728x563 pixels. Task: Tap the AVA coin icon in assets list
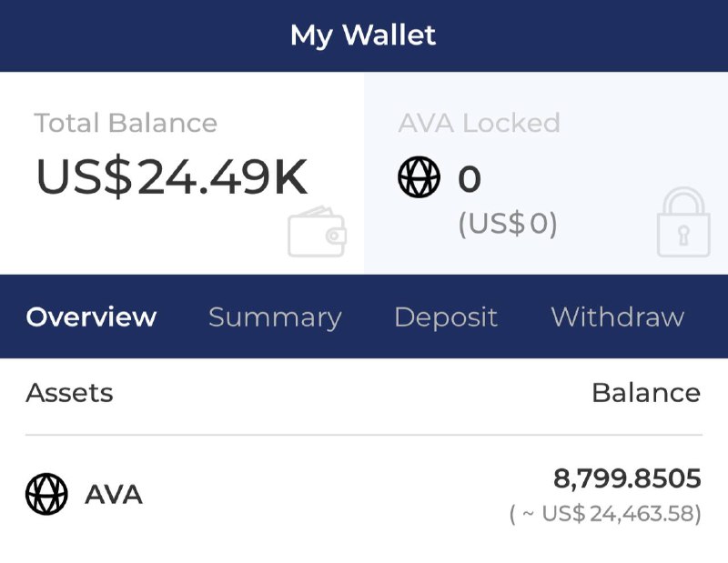pos(46,494)
